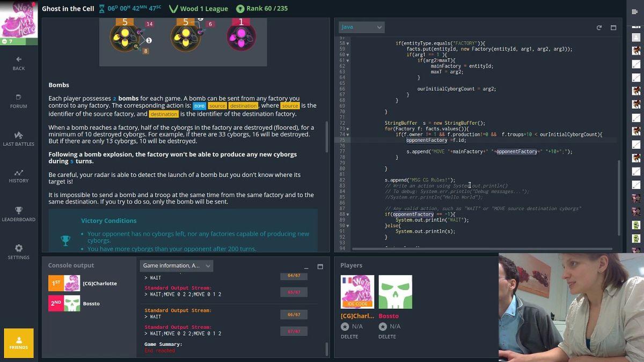The height and width of the screenshot is (362, 644).
Task: Collapse the for-loop fold at line 73
Action: coord(348,129)
